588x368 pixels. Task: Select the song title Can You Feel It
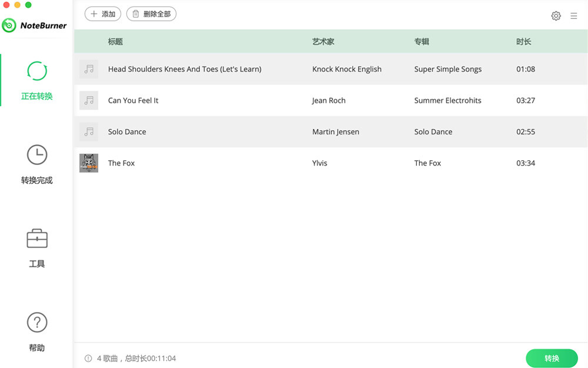[x=133, y=101]
